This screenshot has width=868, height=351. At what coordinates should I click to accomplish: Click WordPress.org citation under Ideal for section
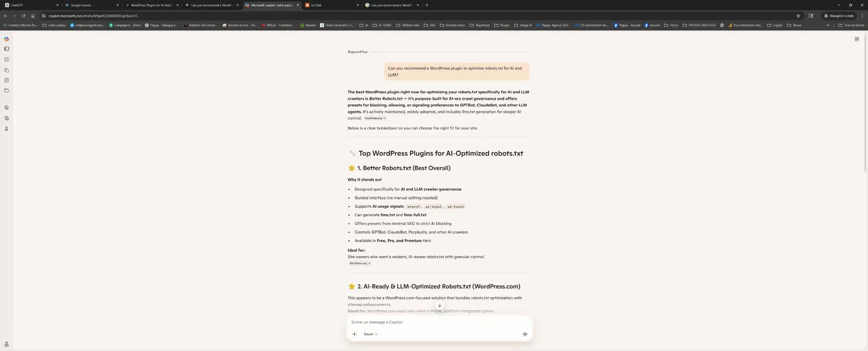pyautogui.click(x=360, y=263)
